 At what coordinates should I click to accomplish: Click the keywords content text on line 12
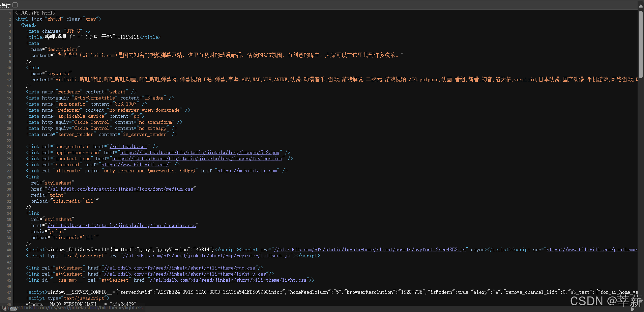[x=334, y=80]
